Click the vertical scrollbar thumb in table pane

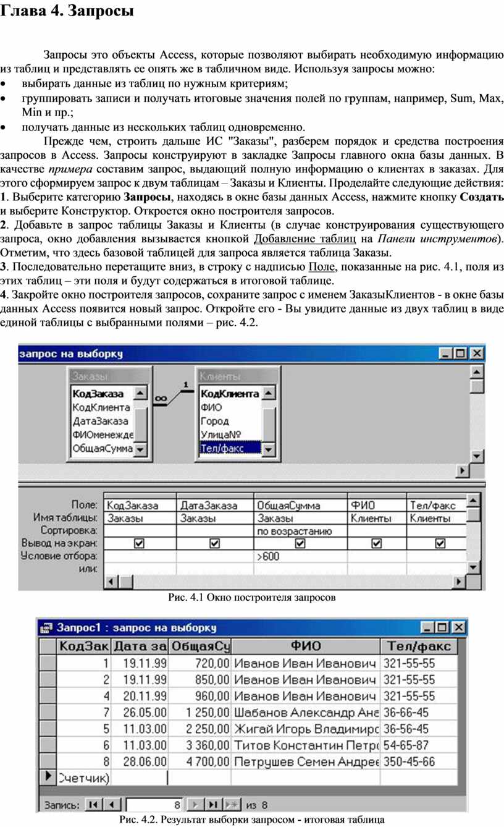pyautogui.click(x=476, y=386)
